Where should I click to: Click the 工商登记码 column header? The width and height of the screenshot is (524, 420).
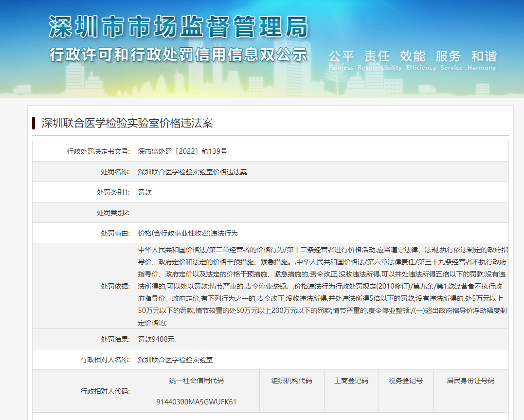click(351, 381)
